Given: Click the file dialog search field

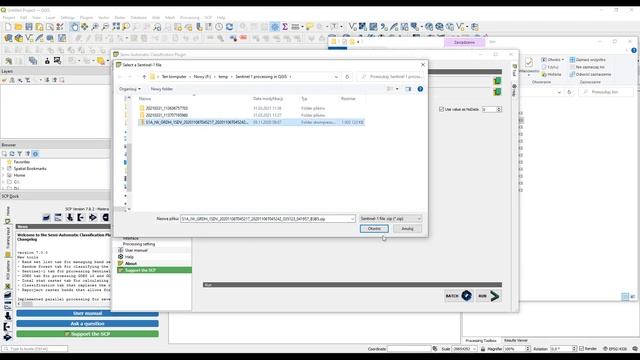Looking at the screenshot, I should click(x=391, y=77).
